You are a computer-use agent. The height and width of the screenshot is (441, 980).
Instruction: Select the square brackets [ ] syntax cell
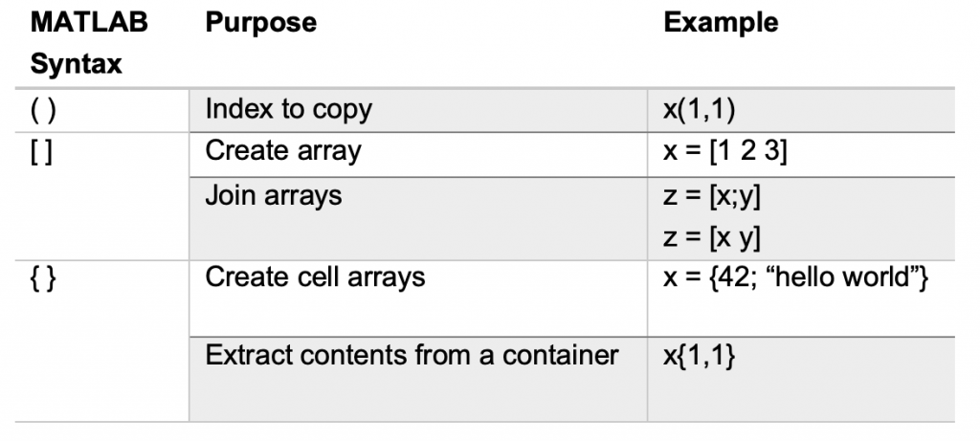(x=42, y=151)
